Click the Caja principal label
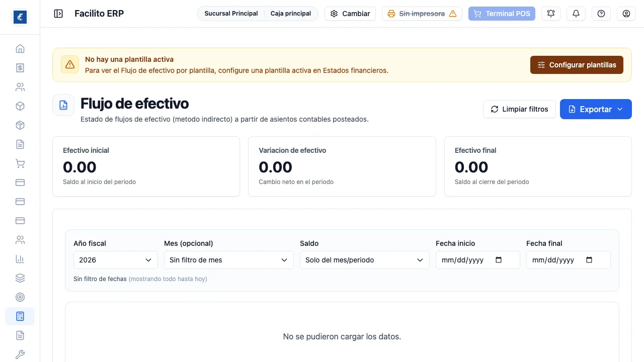 [x=291, y=14]
